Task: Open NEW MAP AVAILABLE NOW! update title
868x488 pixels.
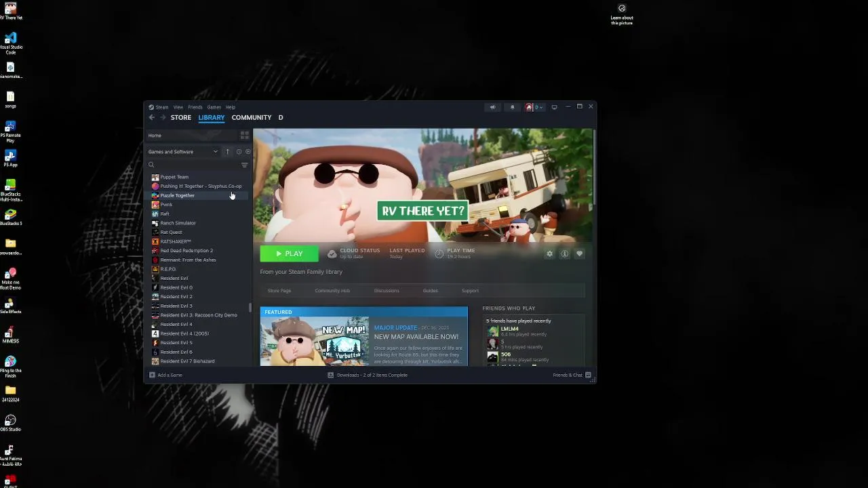Action: 416,337
